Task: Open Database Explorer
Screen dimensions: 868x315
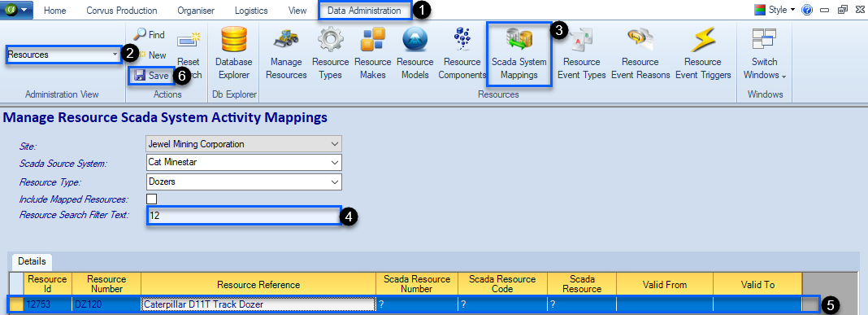Action: click(233, 54)
